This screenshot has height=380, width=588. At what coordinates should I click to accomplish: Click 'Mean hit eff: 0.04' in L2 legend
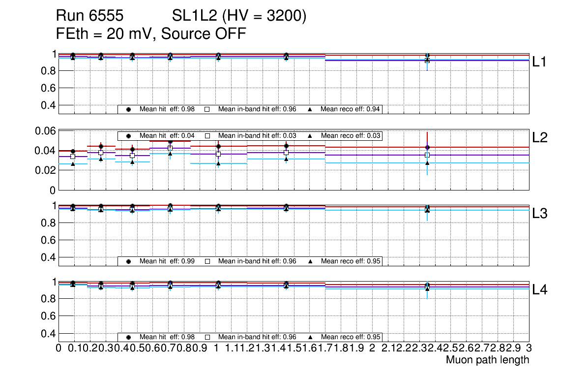167,136
